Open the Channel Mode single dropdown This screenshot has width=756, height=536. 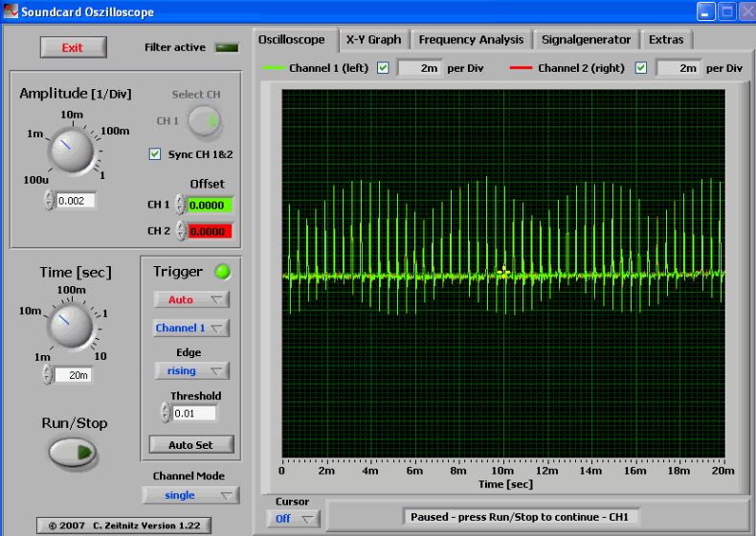tap(191, 496)
